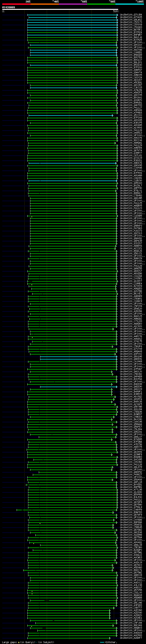The image size is (146, 644).
Task: Select the UniRef100_Q12690 label
Action: click(131, 492)
